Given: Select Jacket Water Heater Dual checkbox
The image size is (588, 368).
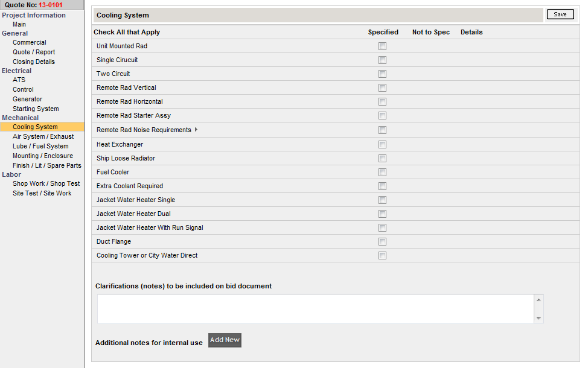Looking at the screenshot, I should [x=382, y=214].
